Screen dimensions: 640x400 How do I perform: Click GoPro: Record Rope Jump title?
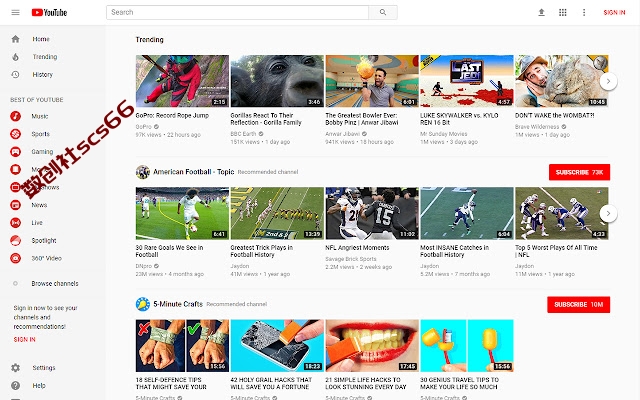(x=172, y=116)
